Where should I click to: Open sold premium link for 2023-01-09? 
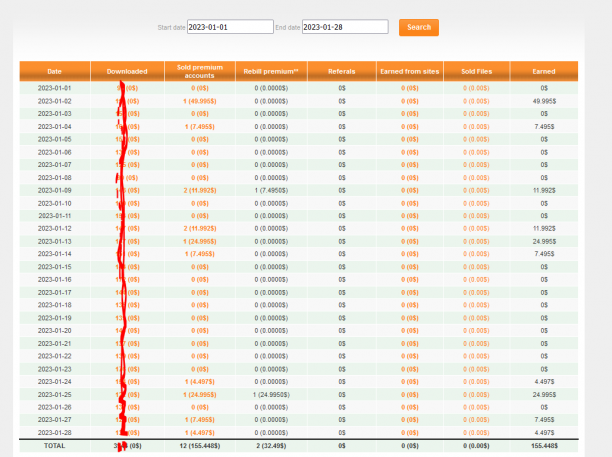click(200, 190)
